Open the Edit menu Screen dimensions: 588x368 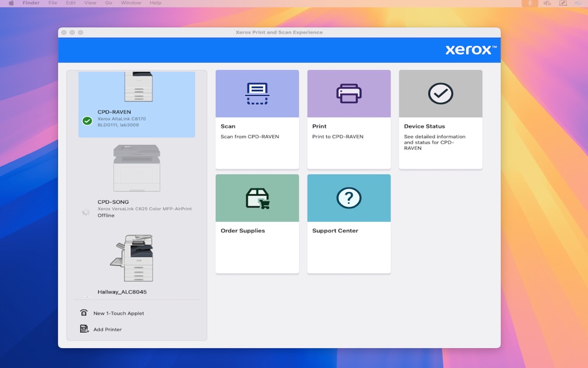pyautogui.click(x=71, y=3)
